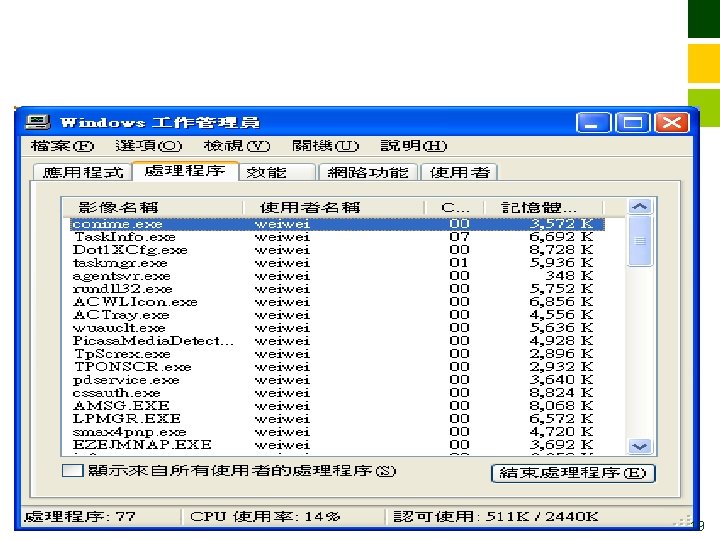This screenshot has width=720, height=540.
Task: Click the CPU 使用率: 14% status entry
Action: tap(265, 517)
